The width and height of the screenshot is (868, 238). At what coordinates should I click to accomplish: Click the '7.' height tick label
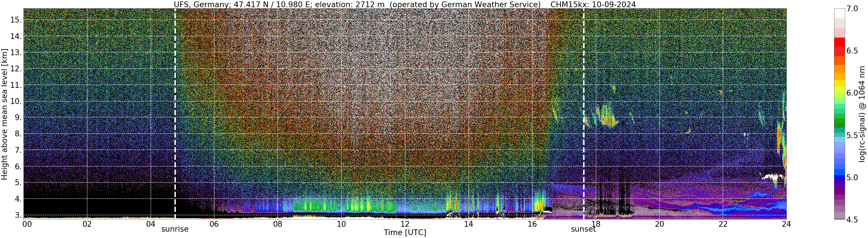(x=18, y=150)
